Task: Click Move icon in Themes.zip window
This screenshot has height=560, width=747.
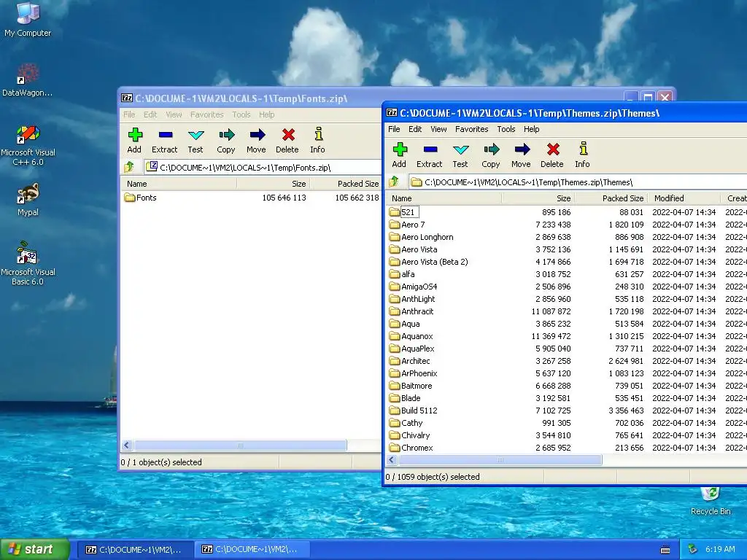Action: click(522, 149)
